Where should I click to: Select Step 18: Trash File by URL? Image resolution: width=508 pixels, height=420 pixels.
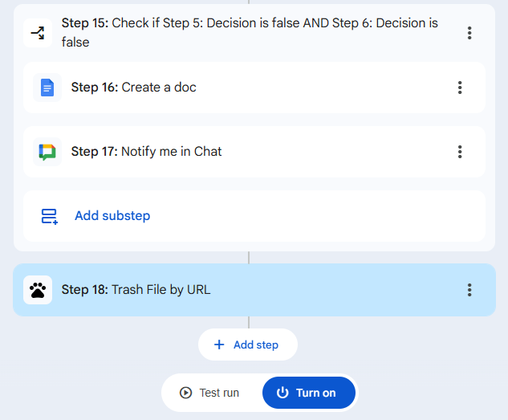(x=136, y=290)
